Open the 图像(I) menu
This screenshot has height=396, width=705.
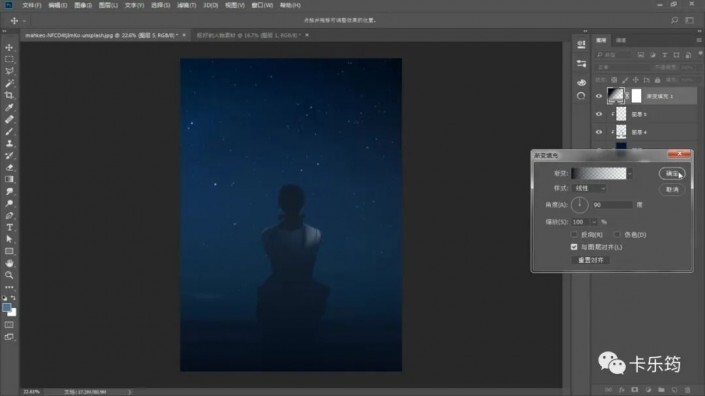[x=83, y=5]
